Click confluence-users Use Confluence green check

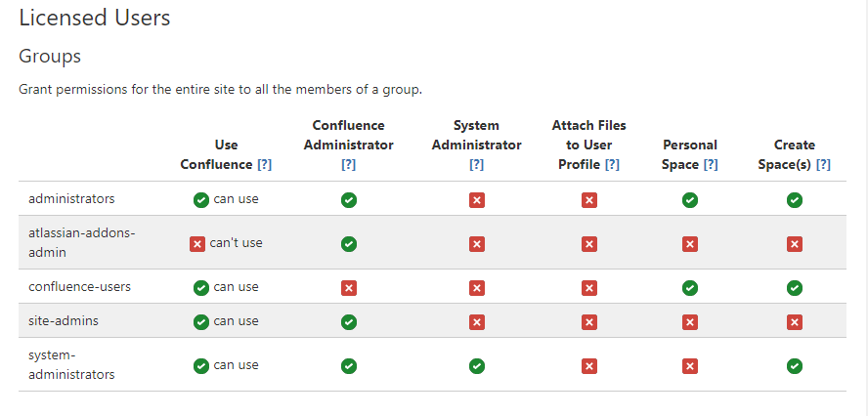point(201,288)
